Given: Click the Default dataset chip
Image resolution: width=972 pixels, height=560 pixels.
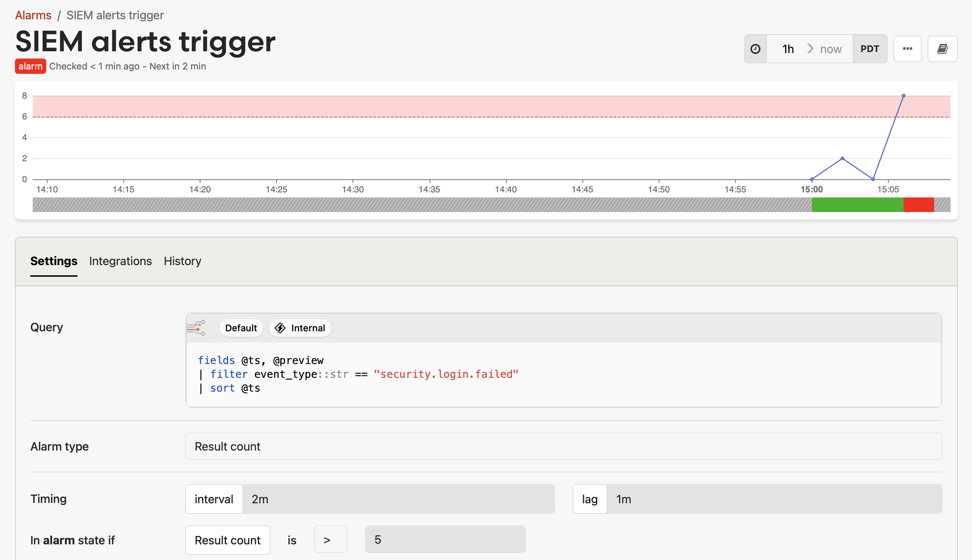Looking at the screenshot, I should coord(241,328).
